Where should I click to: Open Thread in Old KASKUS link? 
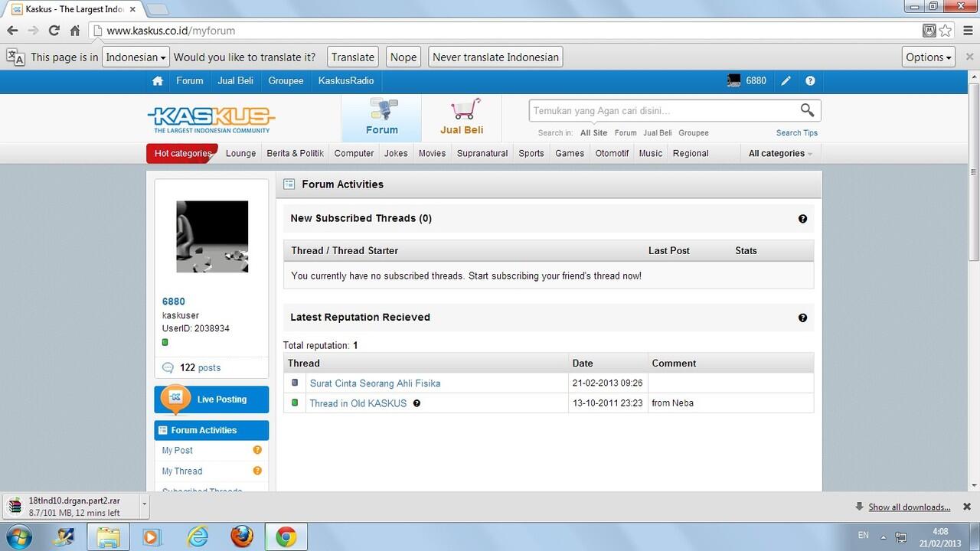coord(358,403)
